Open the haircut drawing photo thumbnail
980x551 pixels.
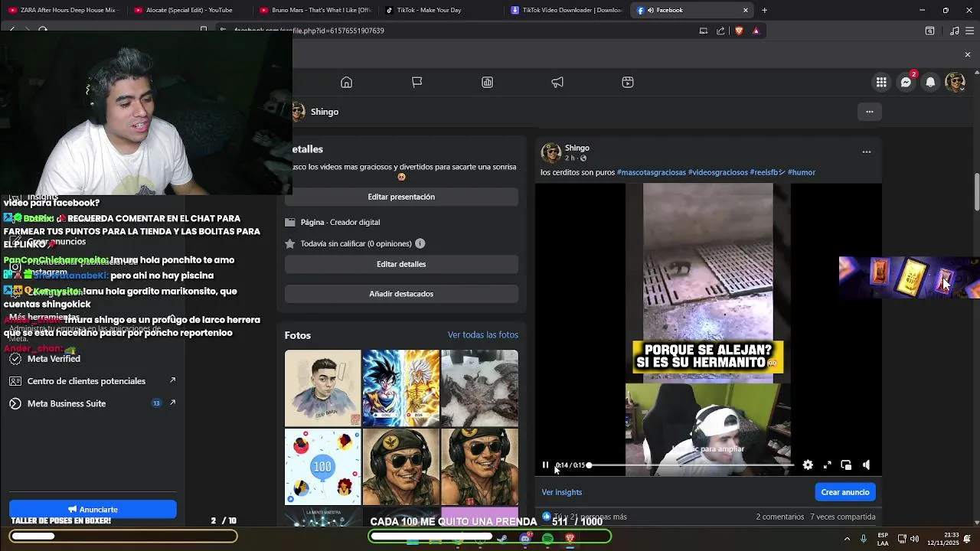[322, 388]
